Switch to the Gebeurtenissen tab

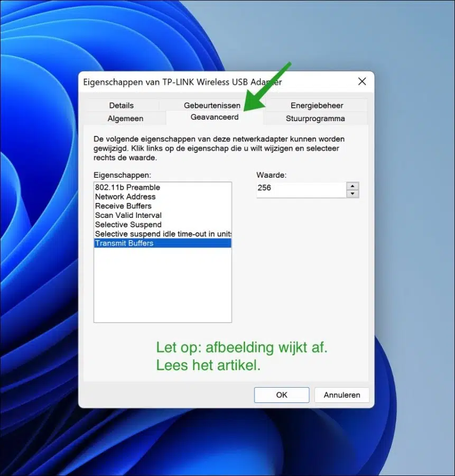[212, 105]
